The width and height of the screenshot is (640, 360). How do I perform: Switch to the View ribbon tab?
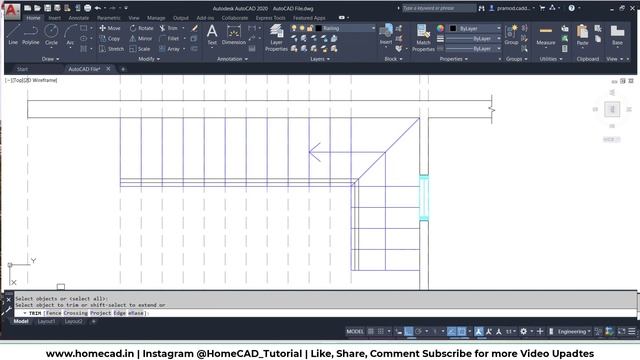point(133,18)
